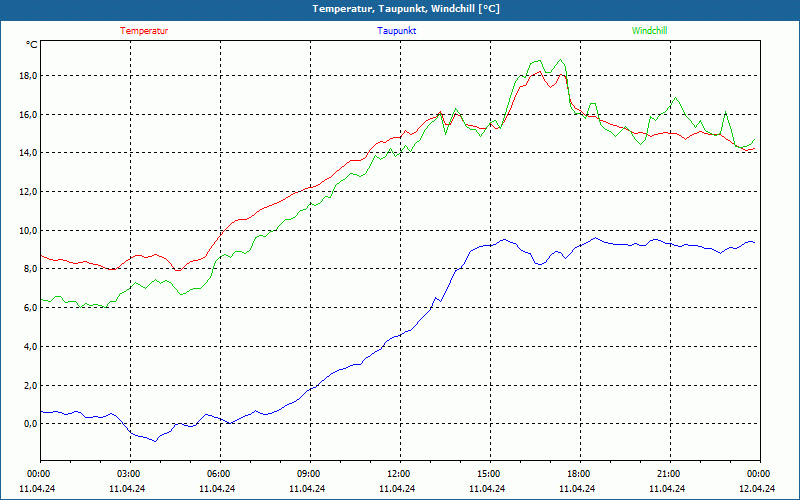Click the 6,0 y-axis value
The width and height of the screenshot is (800, 500).
(x=30, y=308)
